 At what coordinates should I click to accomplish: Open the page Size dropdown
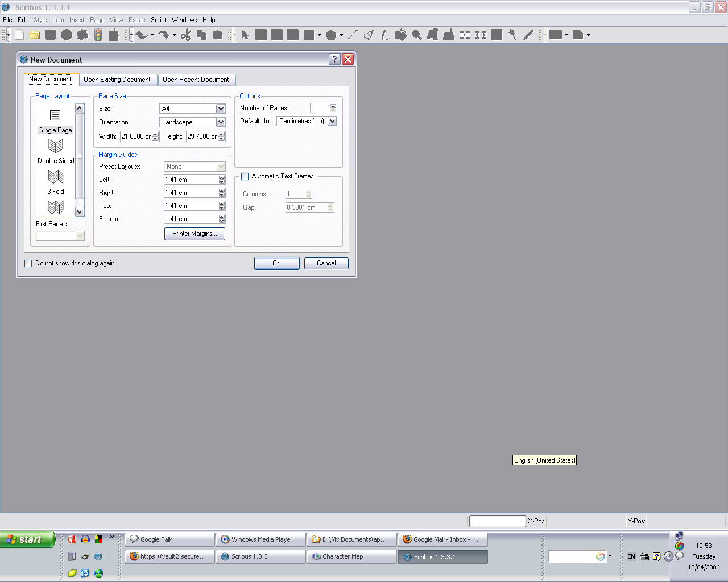tap(221, 109)
